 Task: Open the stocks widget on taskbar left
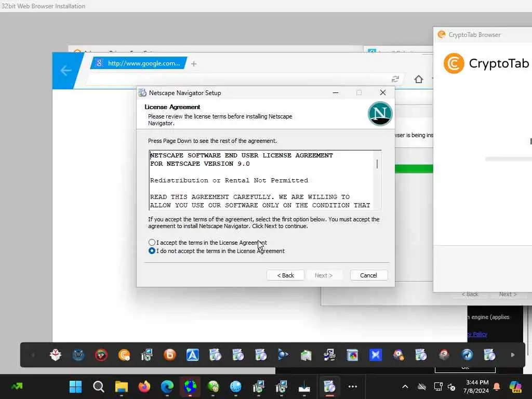pos(17,386)
